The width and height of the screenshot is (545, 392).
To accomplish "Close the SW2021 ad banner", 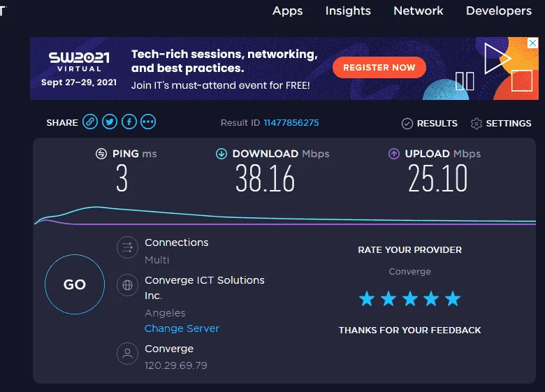I will (532, 43).
